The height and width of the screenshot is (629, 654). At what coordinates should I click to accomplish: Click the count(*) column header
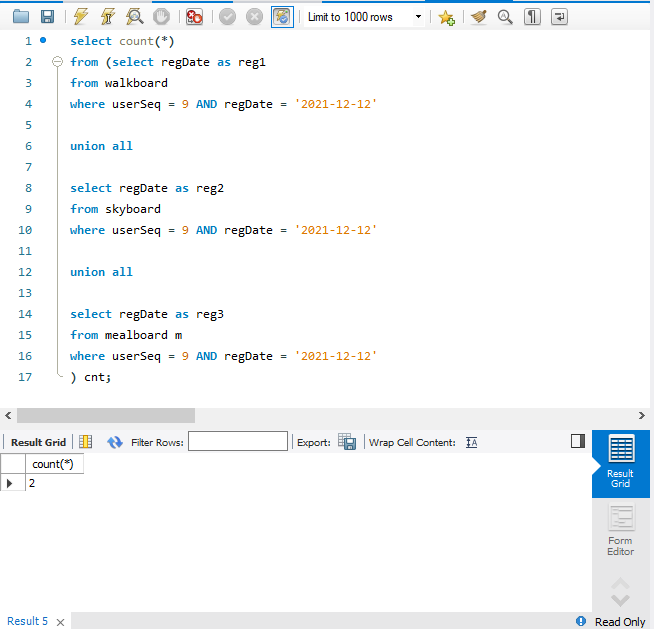click(54, 464)
